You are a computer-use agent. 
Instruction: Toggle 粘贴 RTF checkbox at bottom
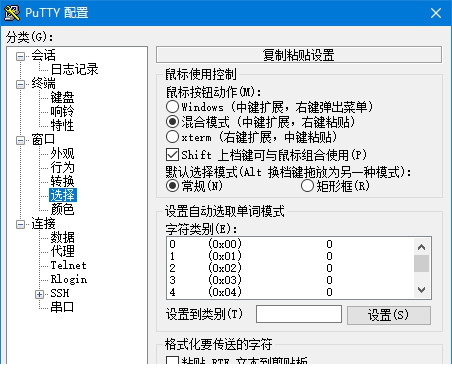172,360
